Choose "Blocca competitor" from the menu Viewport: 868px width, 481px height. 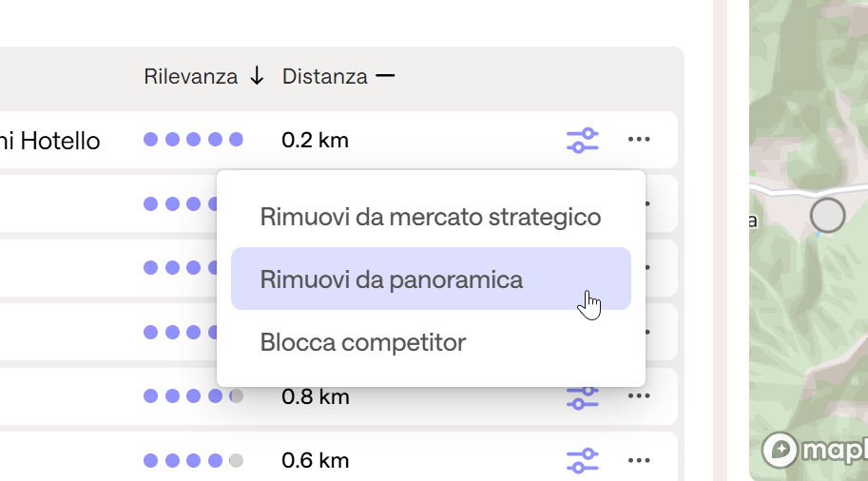pyautogui.click(x=363, y=342)
